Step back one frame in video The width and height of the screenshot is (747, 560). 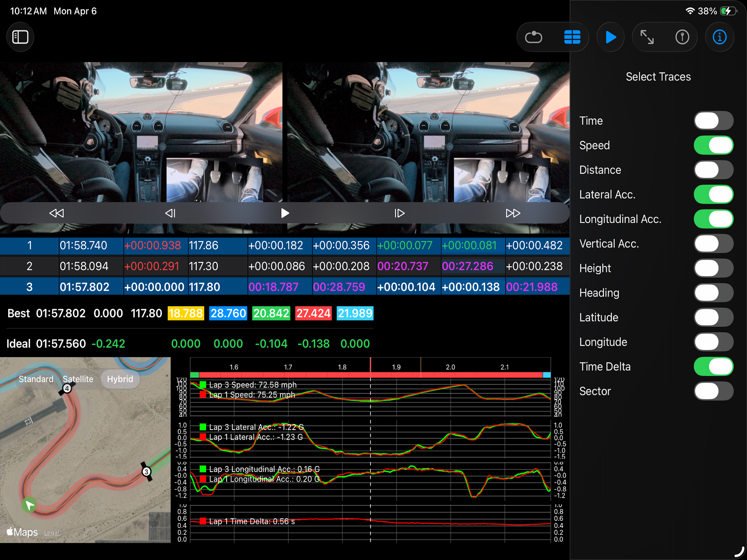170,213
